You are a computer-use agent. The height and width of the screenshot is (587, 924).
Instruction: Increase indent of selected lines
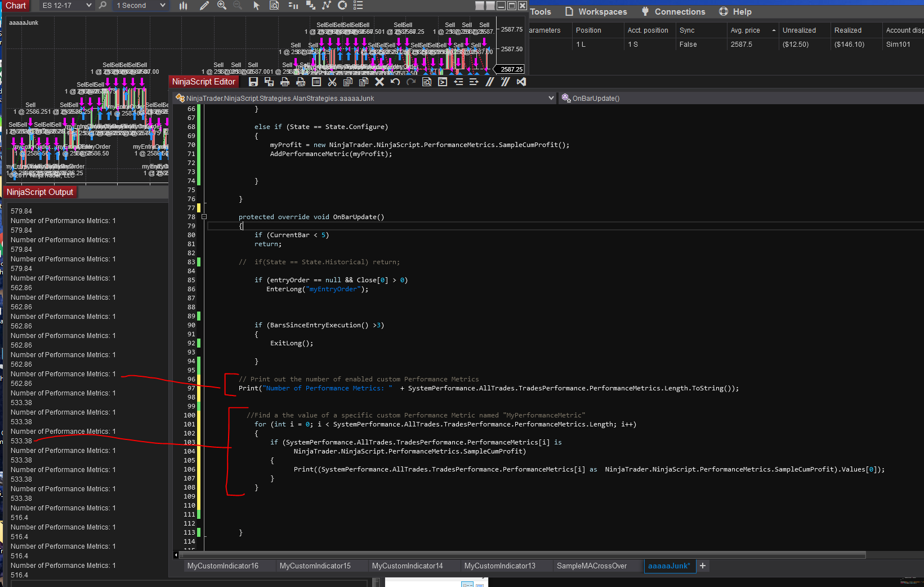pos(474,82)
